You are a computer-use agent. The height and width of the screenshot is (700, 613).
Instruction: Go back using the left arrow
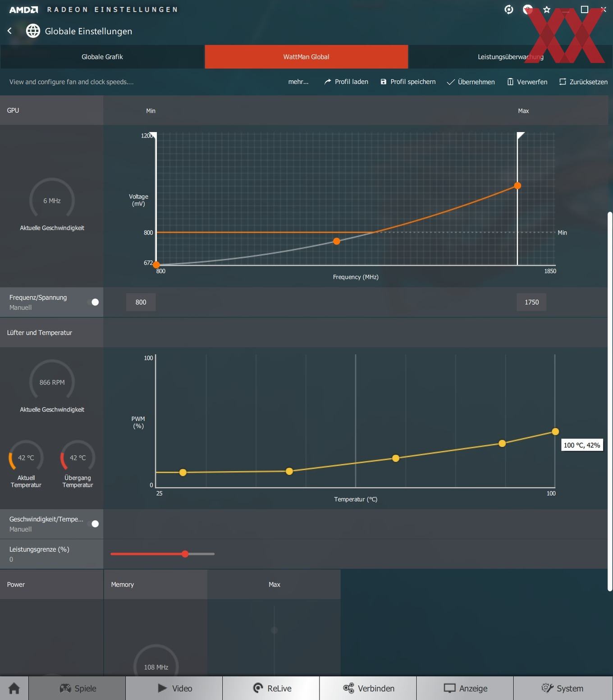9,31
